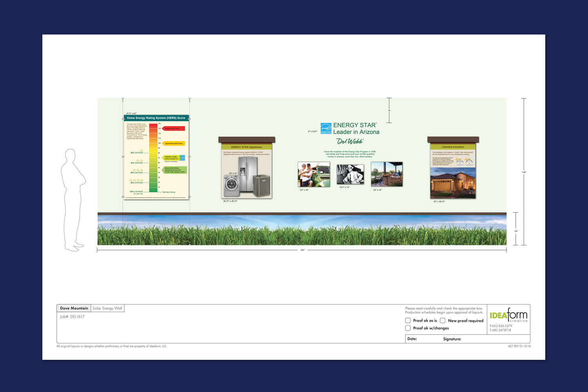Click the single bulb icon above 20% SAVINGS

(x=141, y=151)
